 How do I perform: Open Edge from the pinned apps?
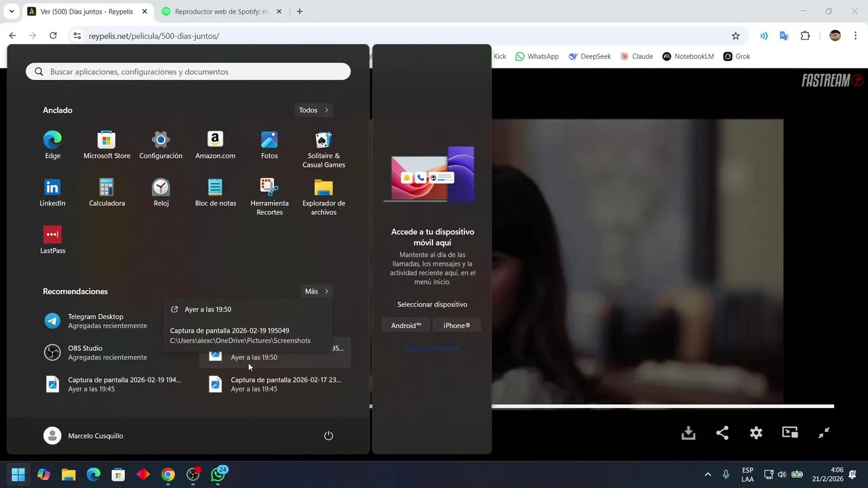click(52, 146)
